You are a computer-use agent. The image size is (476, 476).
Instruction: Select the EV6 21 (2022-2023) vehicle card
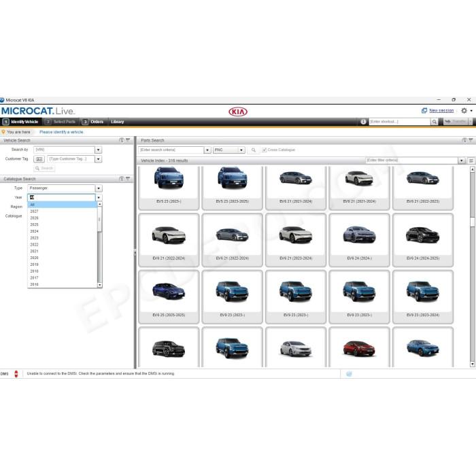click(423, 188)
